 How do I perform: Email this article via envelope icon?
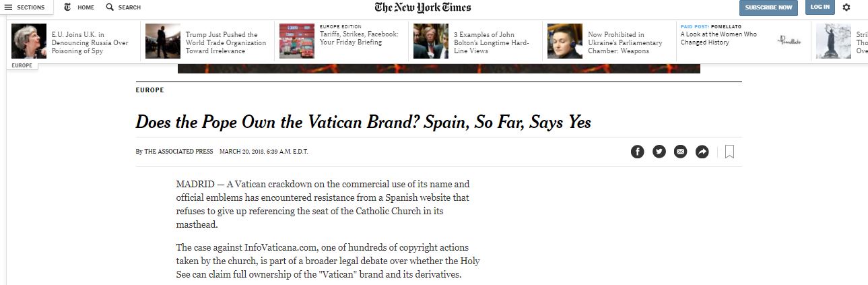pos(680,152)
